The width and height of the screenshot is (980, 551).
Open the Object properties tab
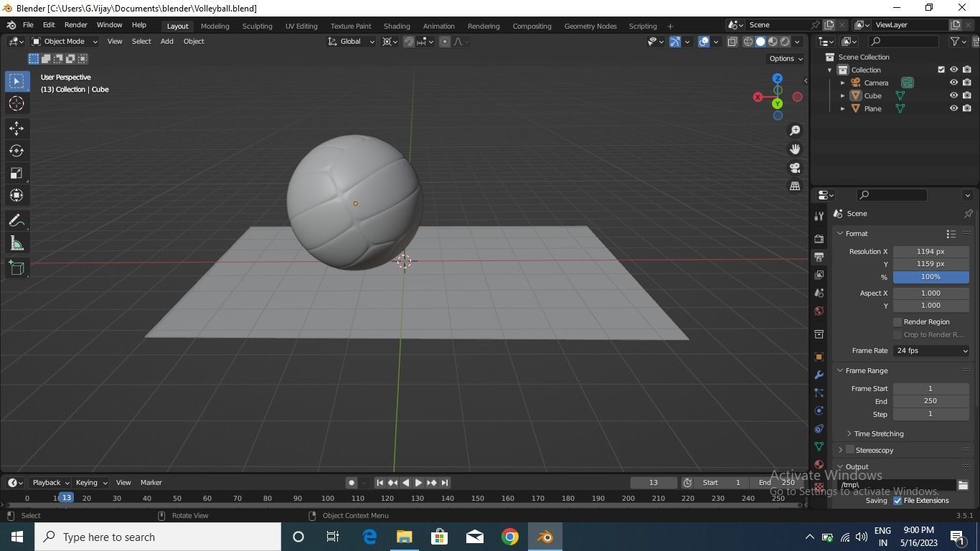pos(819,357)
